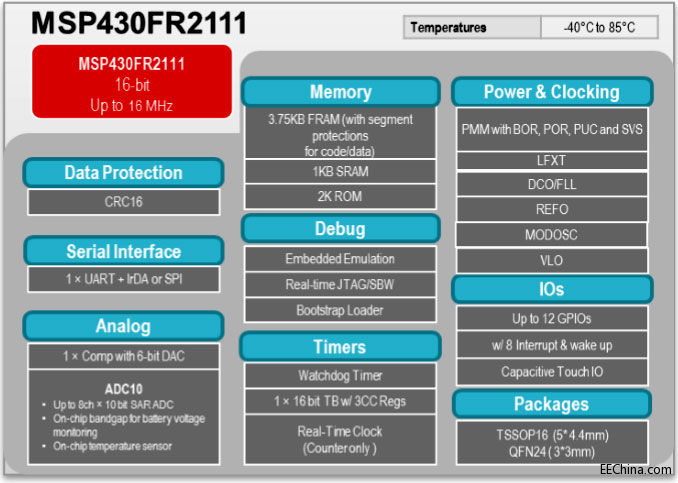Image resolution: width=678 pixels, height=483 pixels.
Task: Click the Temperatures label cell
Action: [472, 27]
